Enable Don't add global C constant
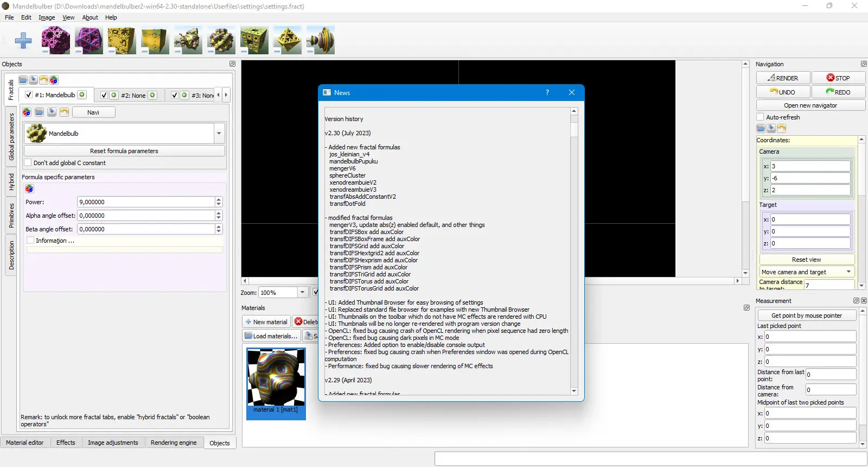Screen dimensions: 868x467 coord(28,163)
